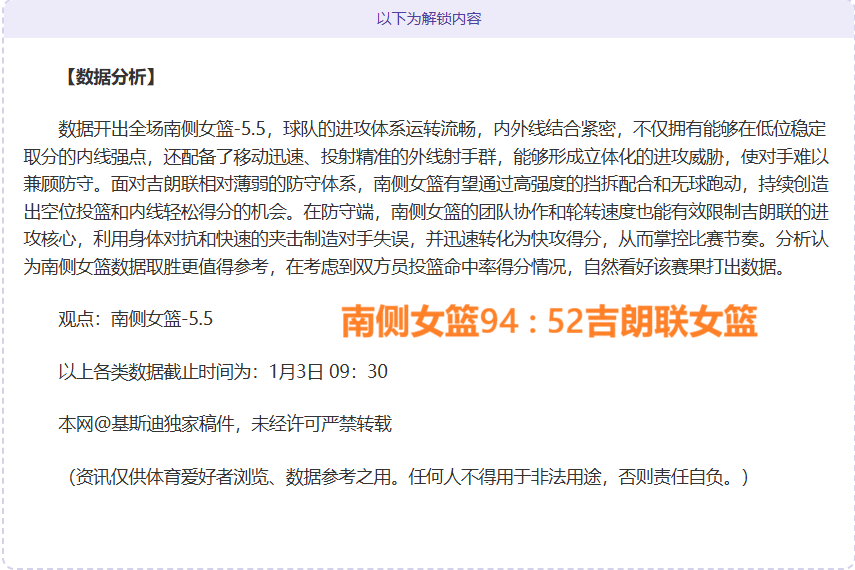The width and height of the screenshot is (855, 570).
Task: Click the 1月3日 09：30 timestamp
Action: pyautogui.click(x=328, y=372)
